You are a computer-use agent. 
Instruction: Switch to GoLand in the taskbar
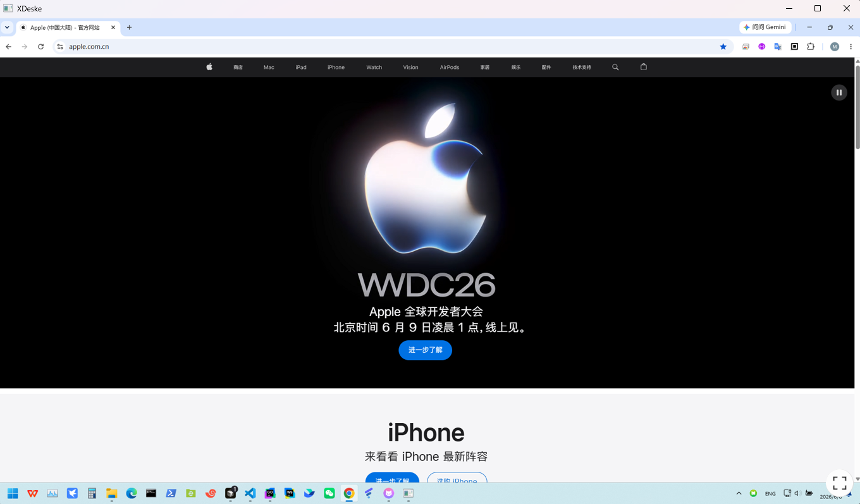[270, 493]
